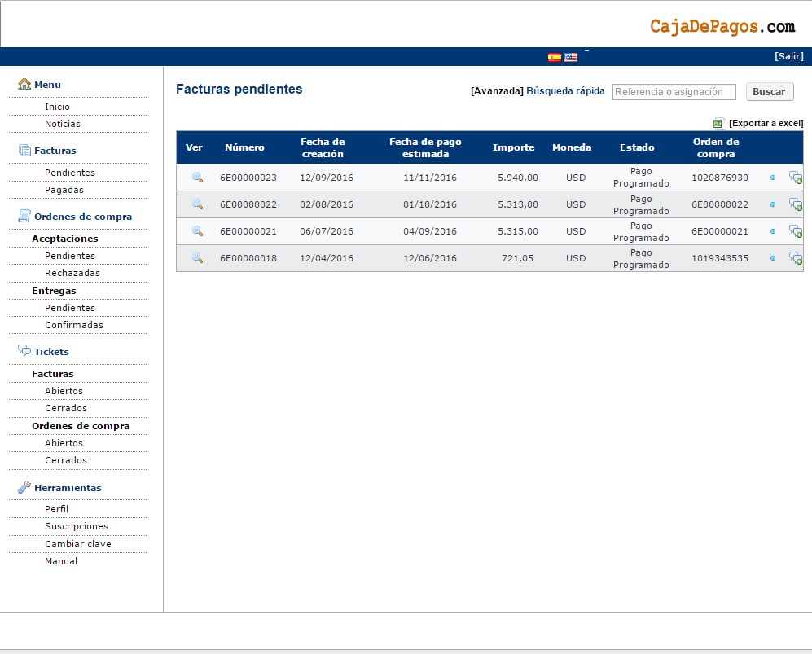View invoice 6E00000021 magnifier icon
The width and height of the screenshot is (812, 654).
(197, 231)
